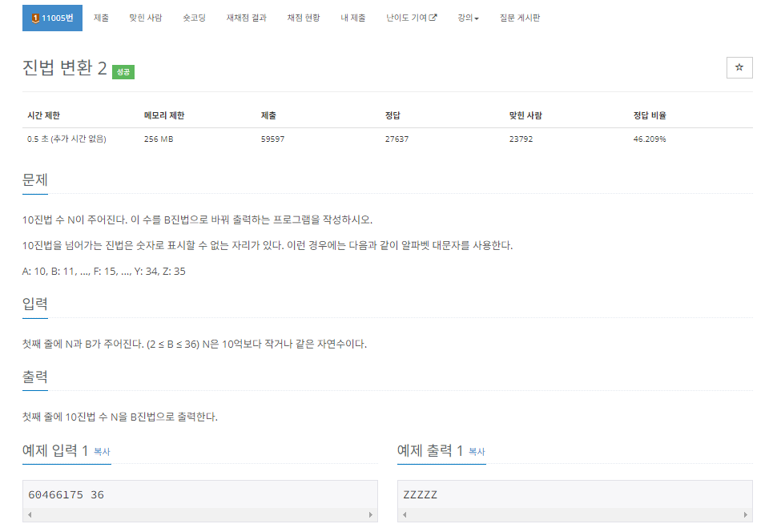Screen dimensions: 781x532
Task: Click right scroll arrow of example output
Action: [x=745, y=514]
